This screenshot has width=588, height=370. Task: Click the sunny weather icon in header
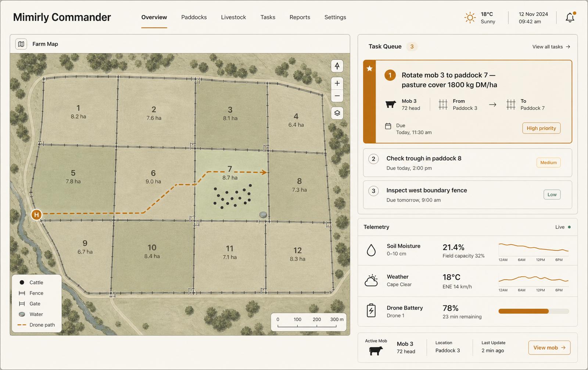coord(470,18)
